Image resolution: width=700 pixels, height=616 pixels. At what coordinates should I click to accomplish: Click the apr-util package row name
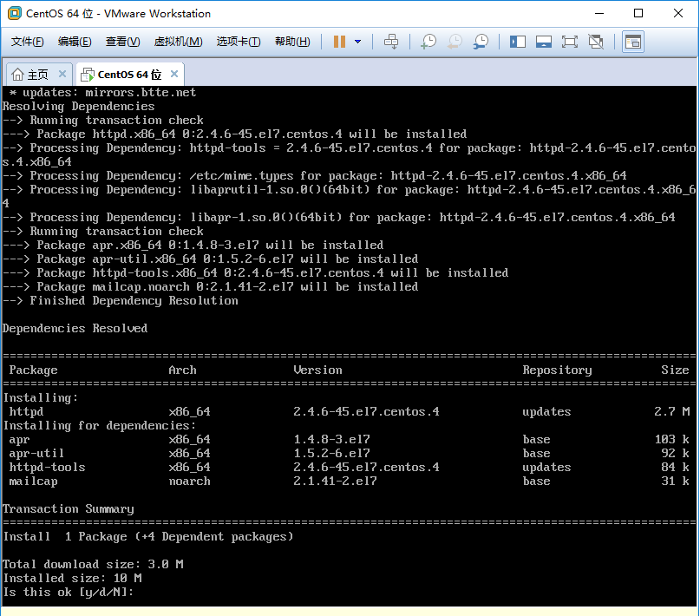click(36, 454)
